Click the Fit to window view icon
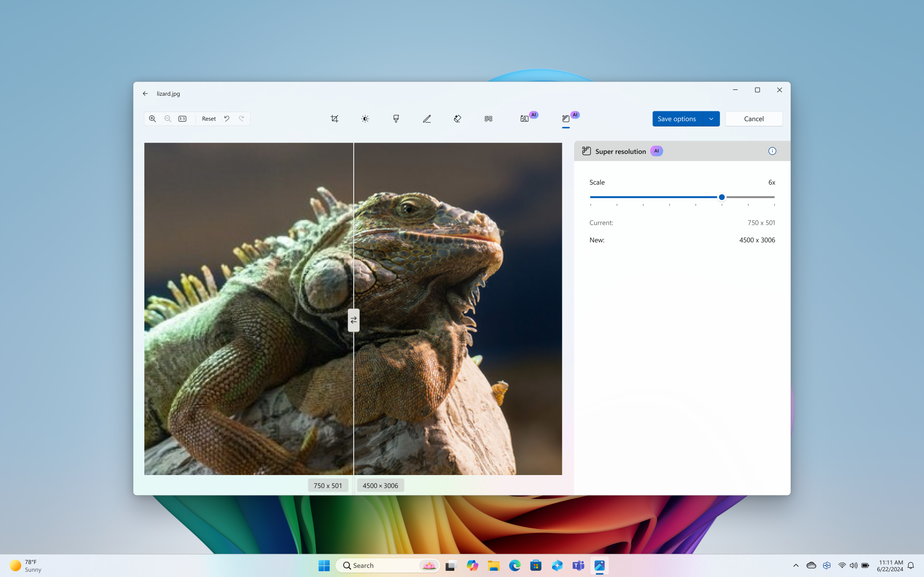 pyautogui.click(x=183, y=118)
